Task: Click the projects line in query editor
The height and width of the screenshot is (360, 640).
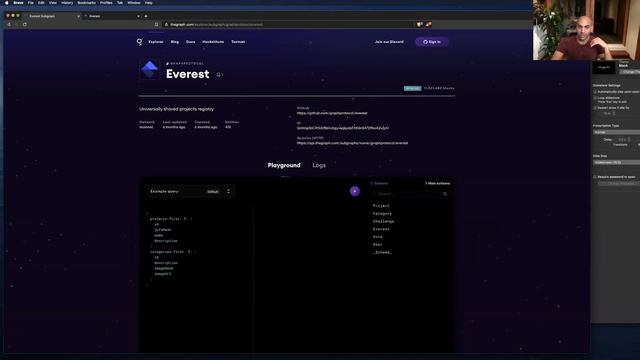Action: tap(171, 219)
